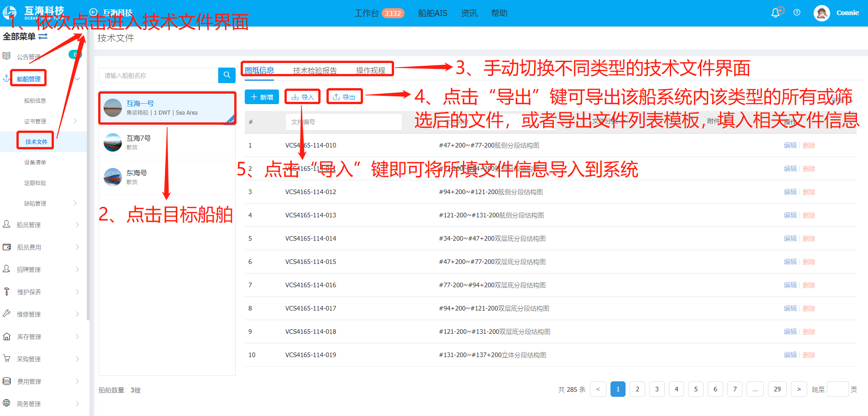Click the 船舶管理 anchor icon
The height and width of the screenshot is (416, 868).
click(x=6, y=79)
